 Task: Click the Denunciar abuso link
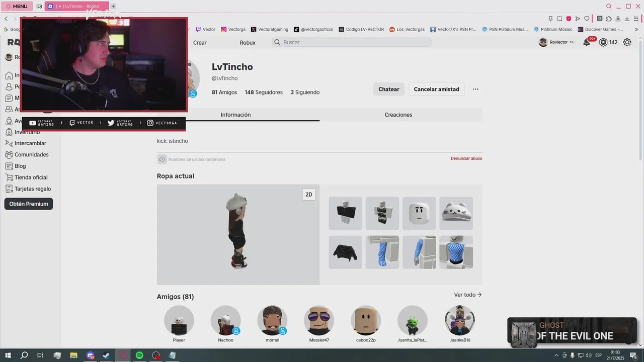click(x=466, y=158)
